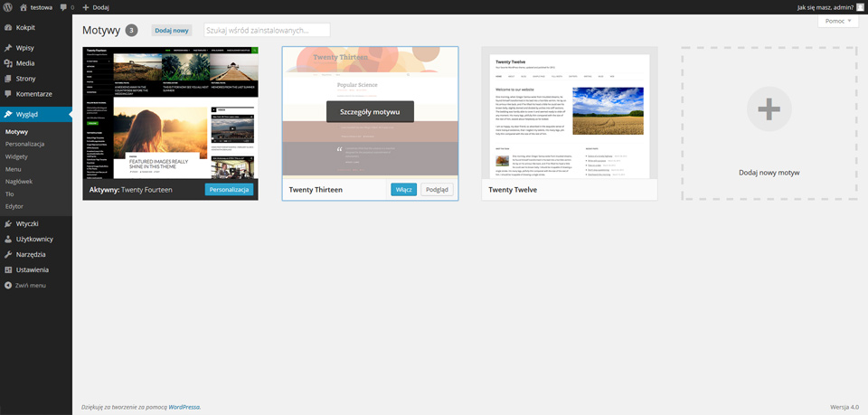
Task: Click the Narzędzia wrench icon
Action: click(8, 255)
